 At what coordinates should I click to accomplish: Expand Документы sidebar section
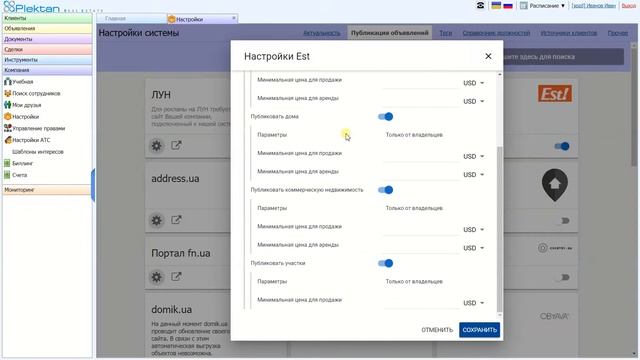coord(47,39)
